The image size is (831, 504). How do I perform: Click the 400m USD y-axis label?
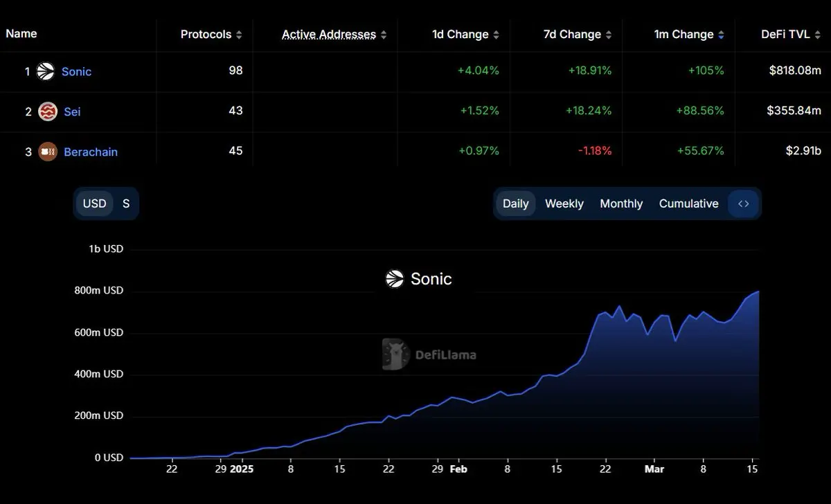99,374
